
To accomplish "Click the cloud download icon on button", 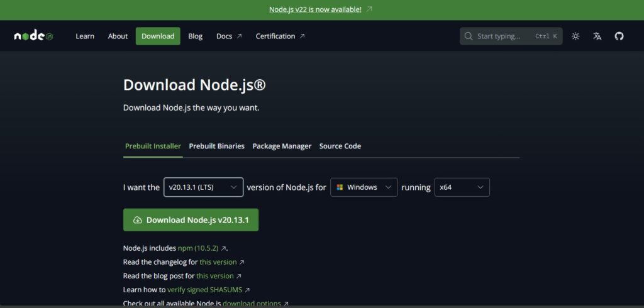I will [138, 220].
